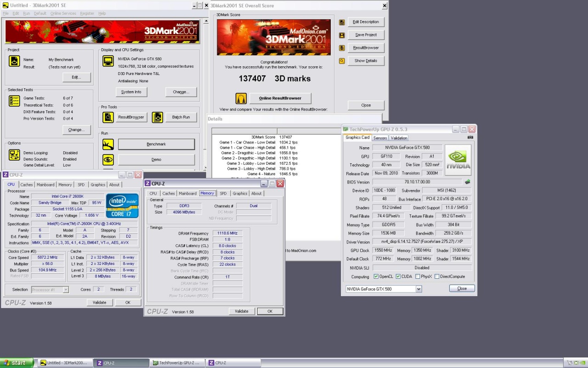Viewport: 588px width, 368px height.
Task: Click the GPU-Z BIOS save icon
Action: pyautogui.click(x=468, y=182)
